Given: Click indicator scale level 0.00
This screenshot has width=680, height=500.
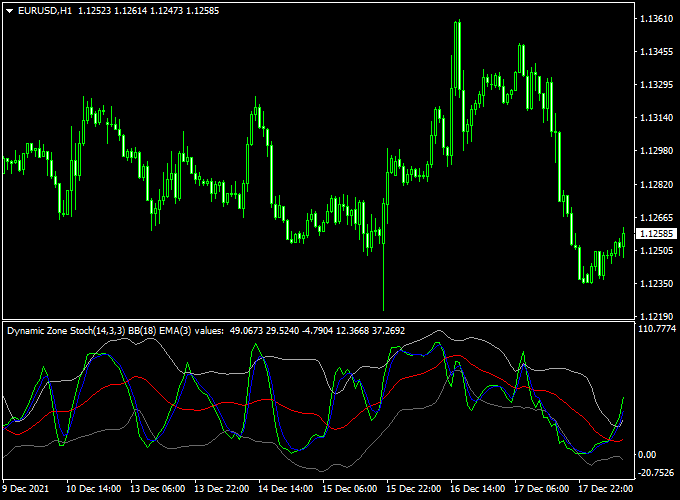Looking at the screenshot, I should pos(647,454).
